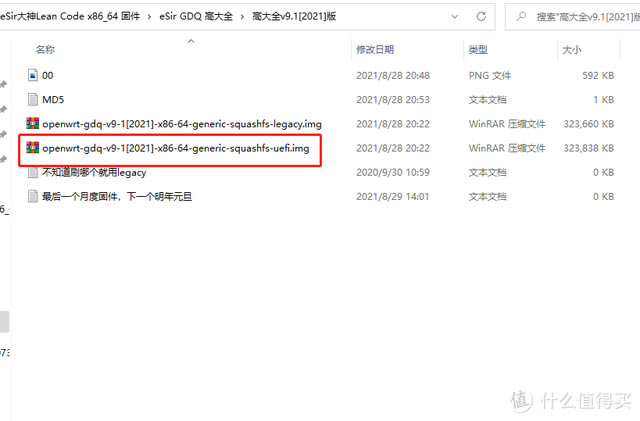Screen dimensions: 640x421
Task: Click the 高大全v9.1[2021]版 breadcrumb segment
Action: (x=294, y=16)
